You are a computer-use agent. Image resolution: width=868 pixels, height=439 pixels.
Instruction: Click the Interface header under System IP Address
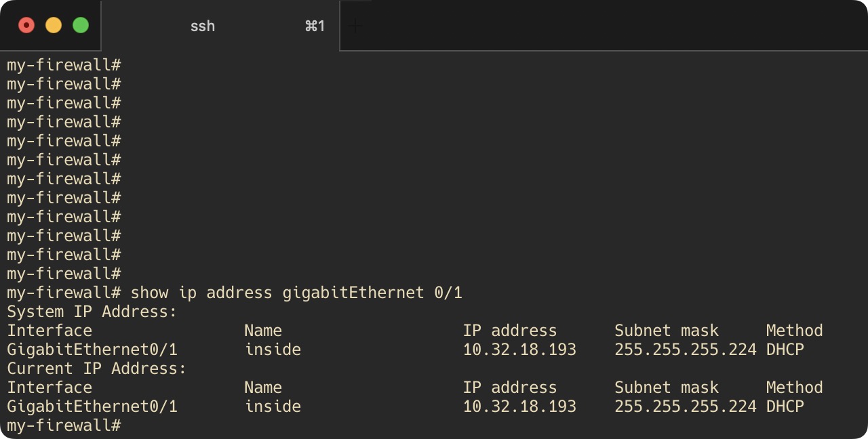(50, 331)
